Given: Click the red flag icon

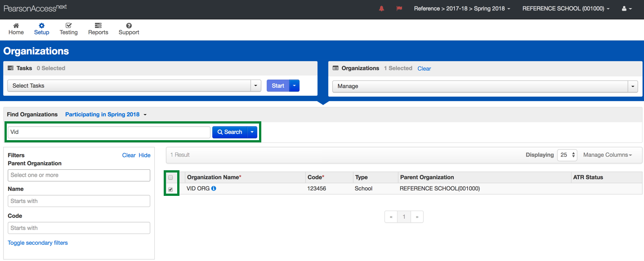Looking at the screenshot, I should pyautogui.click(x=399, y=9).
